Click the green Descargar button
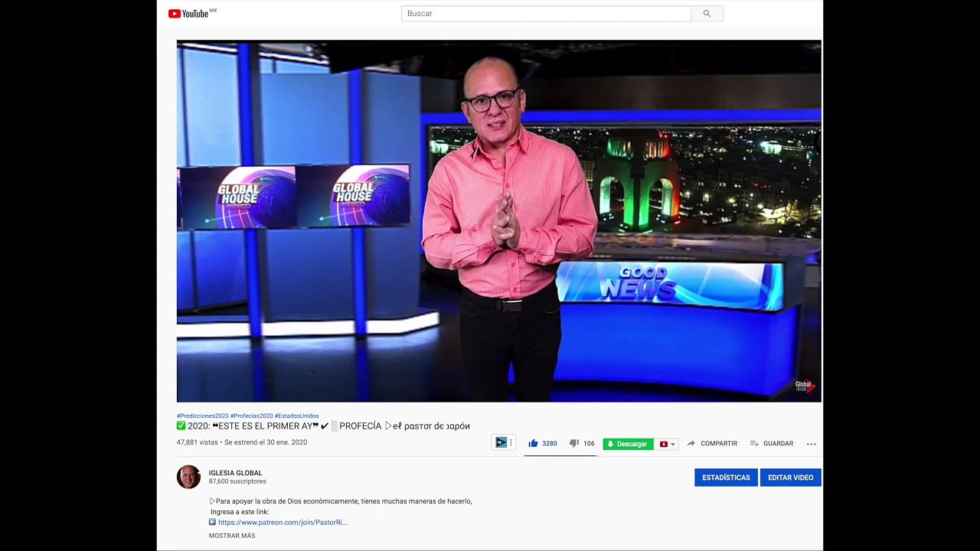Screen dimensions: 980x551 pyautogui.click(x=628, y=444)
